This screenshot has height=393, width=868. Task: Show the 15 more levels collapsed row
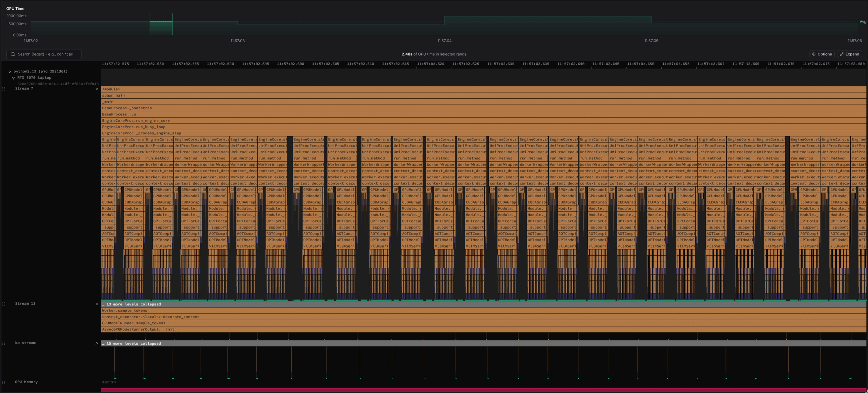click(484, 343)
